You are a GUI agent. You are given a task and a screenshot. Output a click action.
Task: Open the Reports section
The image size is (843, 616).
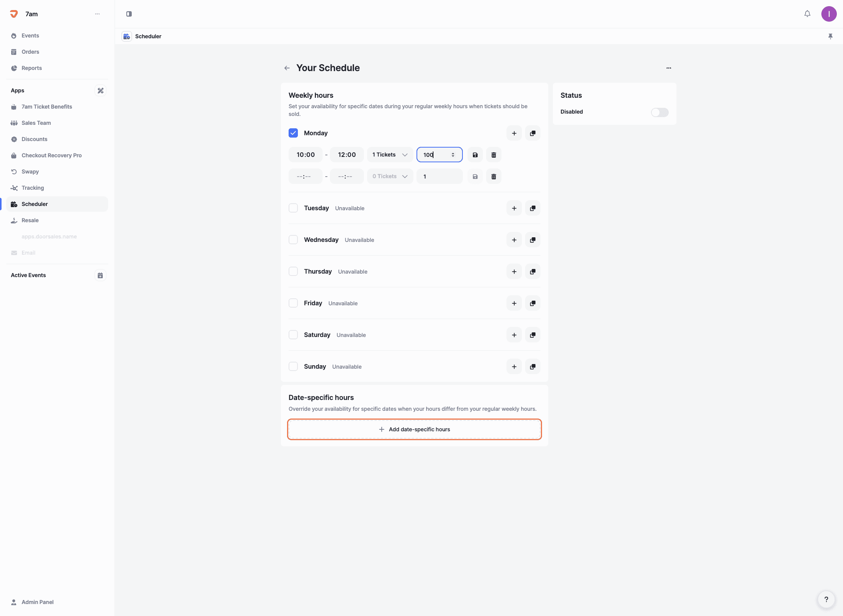pyautogui.click(x=32, y=68)
